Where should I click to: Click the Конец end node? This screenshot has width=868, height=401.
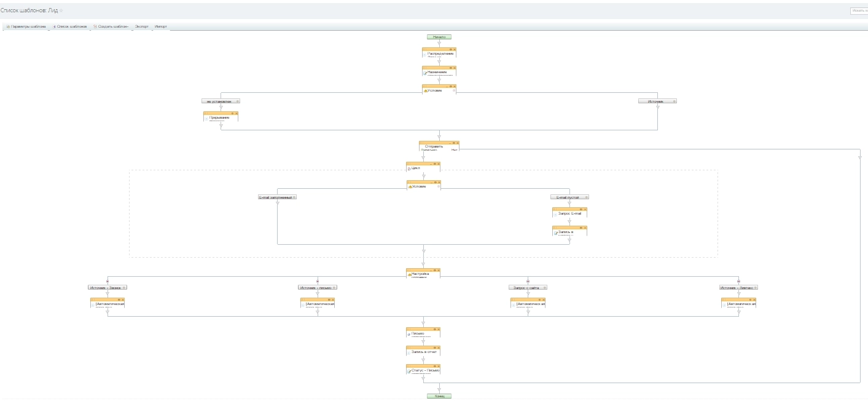click(x=439, y=396)
